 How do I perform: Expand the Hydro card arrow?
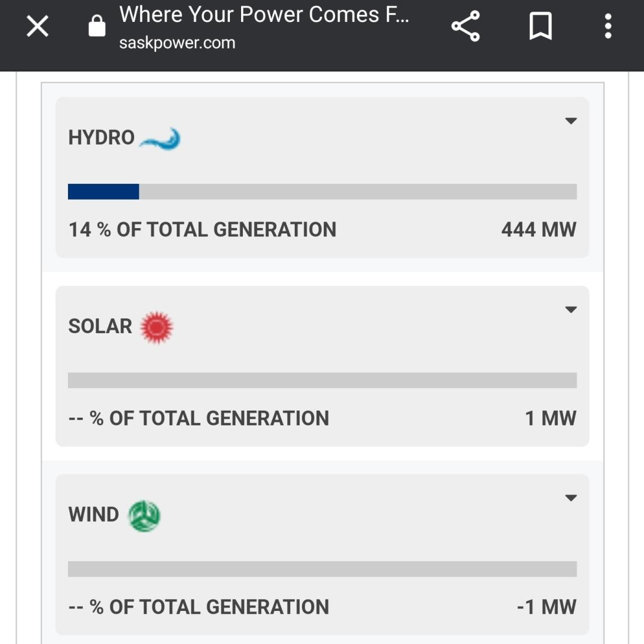pyautogui.click(x=570, y=121)
